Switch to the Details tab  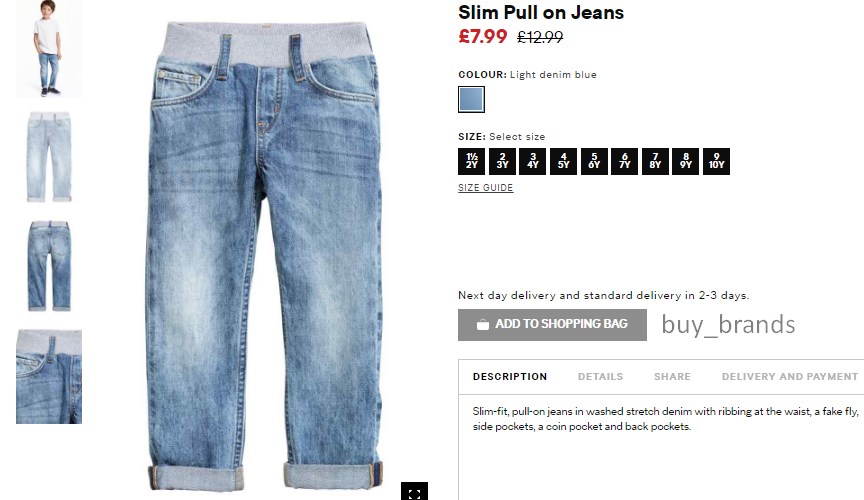tap(600, 377)
